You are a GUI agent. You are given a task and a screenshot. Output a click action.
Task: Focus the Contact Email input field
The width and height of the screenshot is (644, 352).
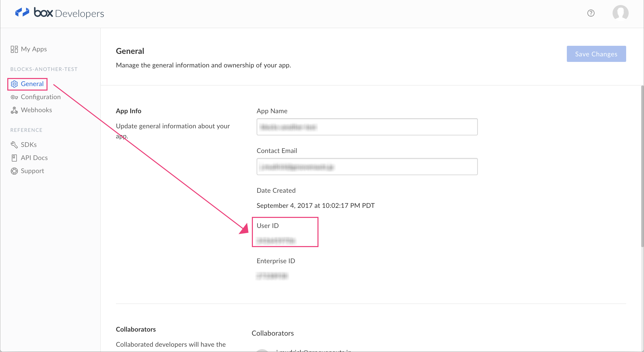pyautogui.click(x=367, y=167)
